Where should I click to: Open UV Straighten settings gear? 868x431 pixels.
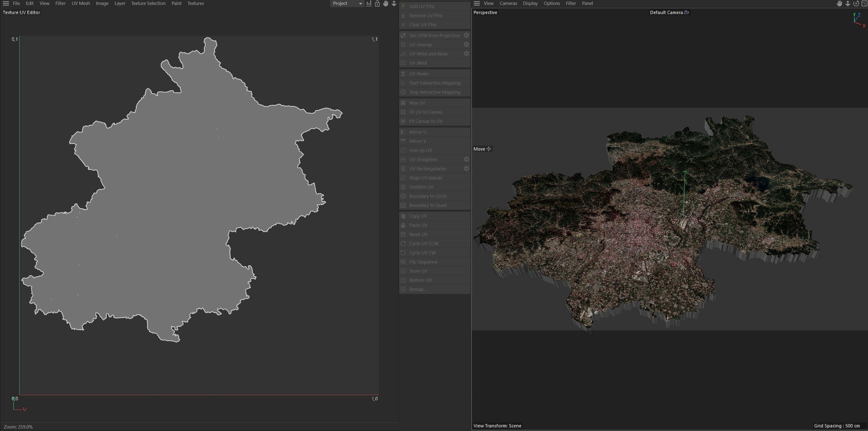coord(466,159)
